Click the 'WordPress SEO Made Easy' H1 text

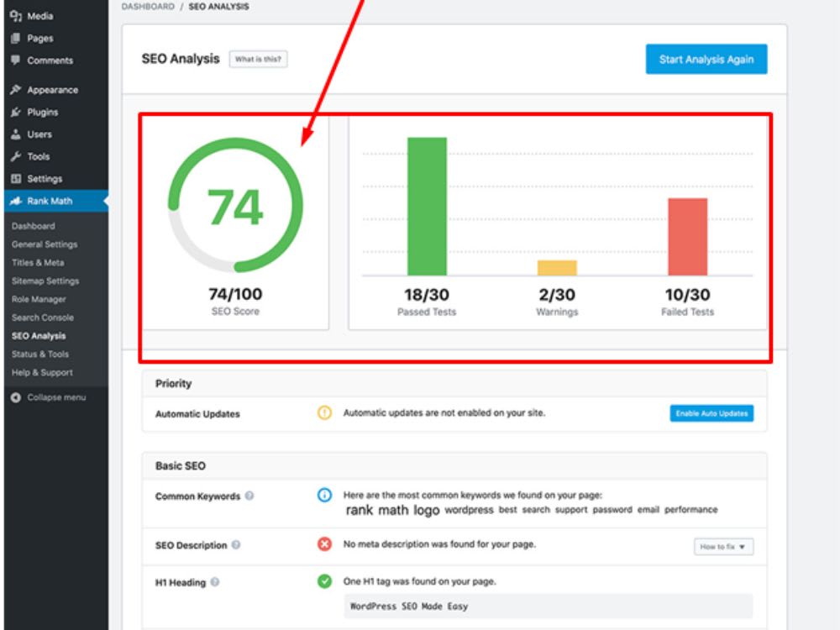point(409,606)
